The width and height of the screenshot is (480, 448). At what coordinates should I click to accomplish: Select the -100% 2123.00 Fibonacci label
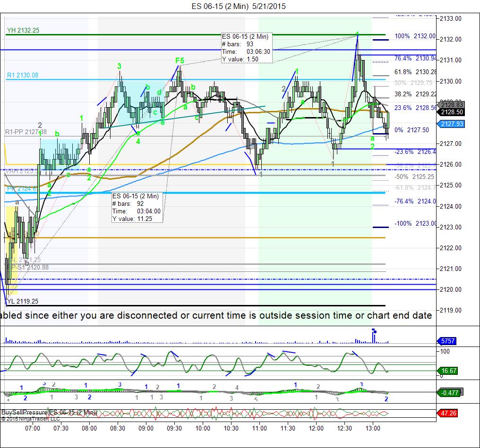tap(415, 224)
